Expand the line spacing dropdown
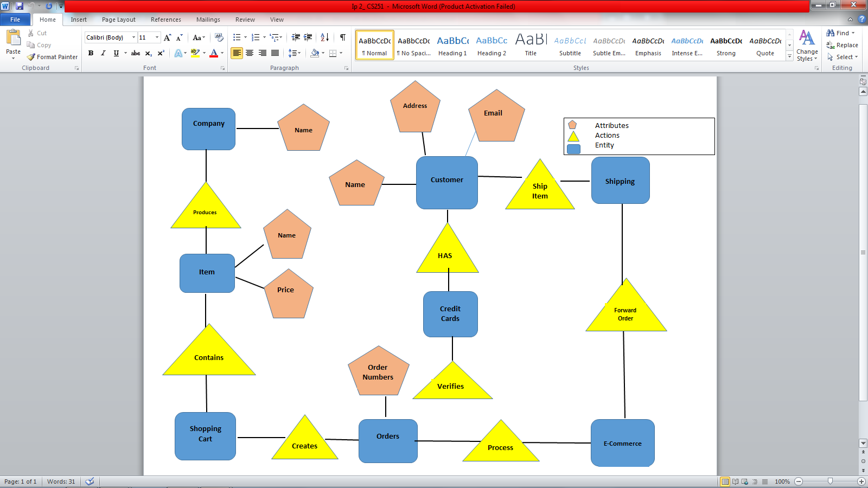The height and width of the screenshot is (488, 868). pos(299,53)
